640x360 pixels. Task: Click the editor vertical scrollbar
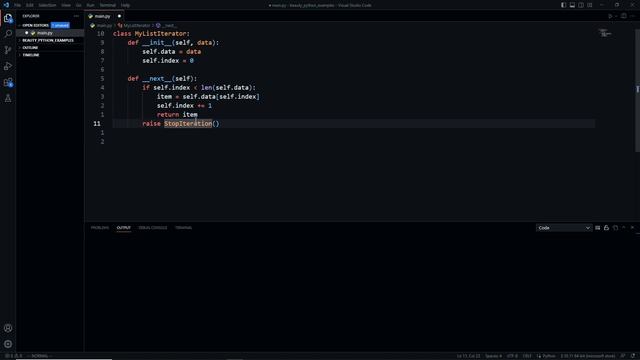click(x=637, y=90)
